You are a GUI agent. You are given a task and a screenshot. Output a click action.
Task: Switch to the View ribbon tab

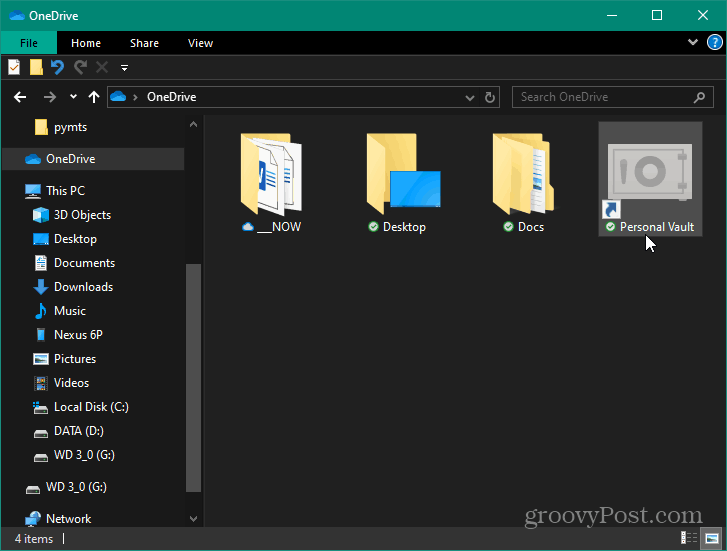coord(200,43)
